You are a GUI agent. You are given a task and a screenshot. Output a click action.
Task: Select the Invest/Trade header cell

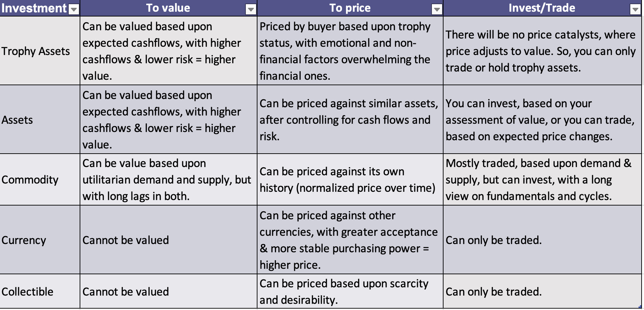click(542, 8)
